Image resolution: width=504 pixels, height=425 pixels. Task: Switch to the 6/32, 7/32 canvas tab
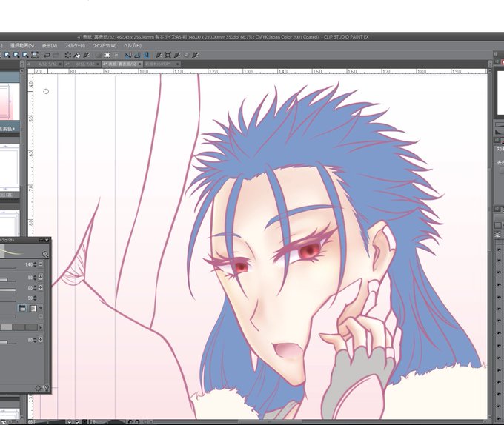click(82, 64)
